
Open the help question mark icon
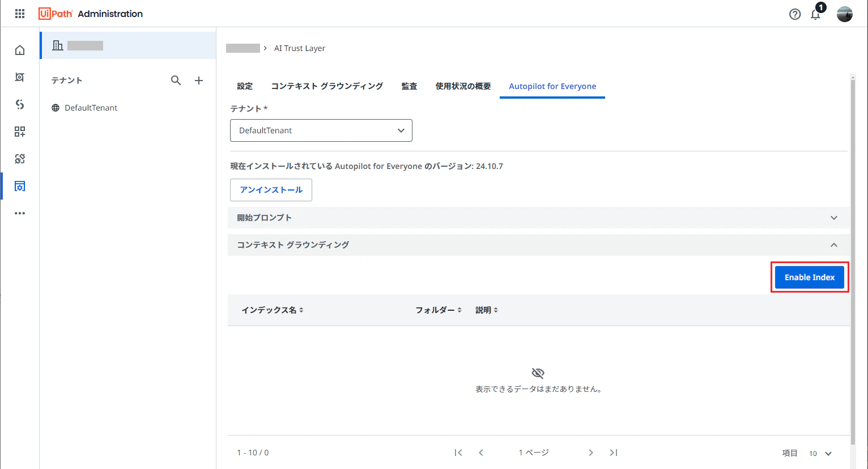(x=795, y=14)
